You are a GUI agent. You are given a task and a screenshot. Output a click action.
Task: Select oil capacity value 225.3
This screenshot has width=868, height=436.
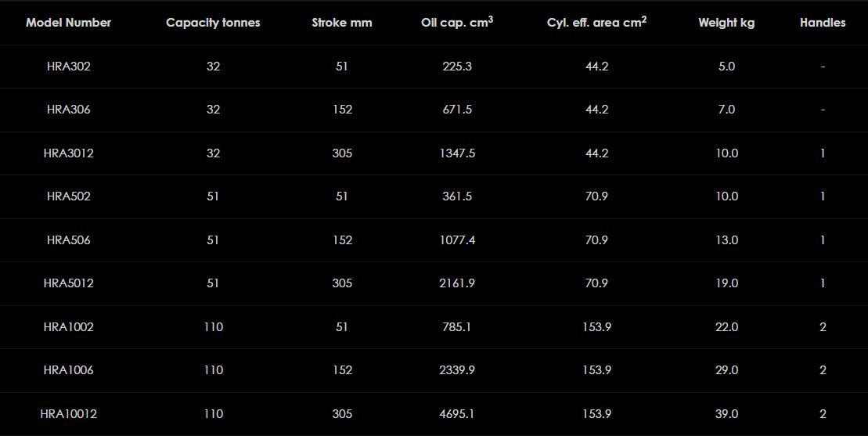[457, 67]
